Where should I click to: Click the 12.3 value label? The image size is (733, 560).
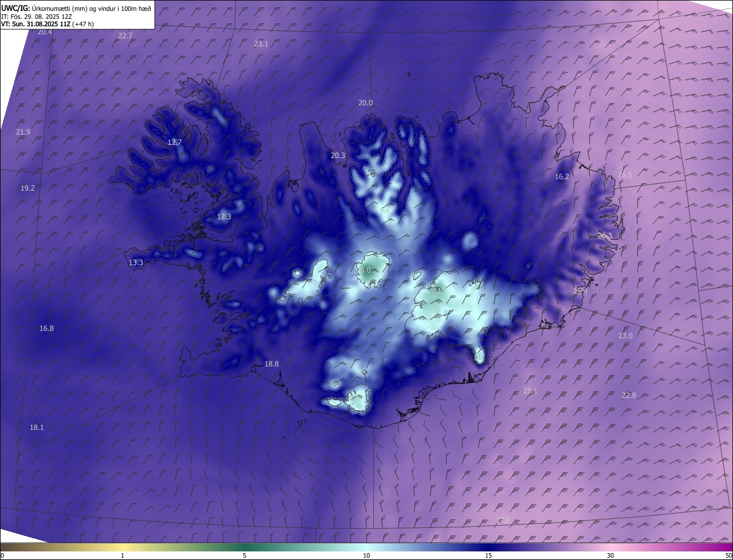tap(224, 216)
